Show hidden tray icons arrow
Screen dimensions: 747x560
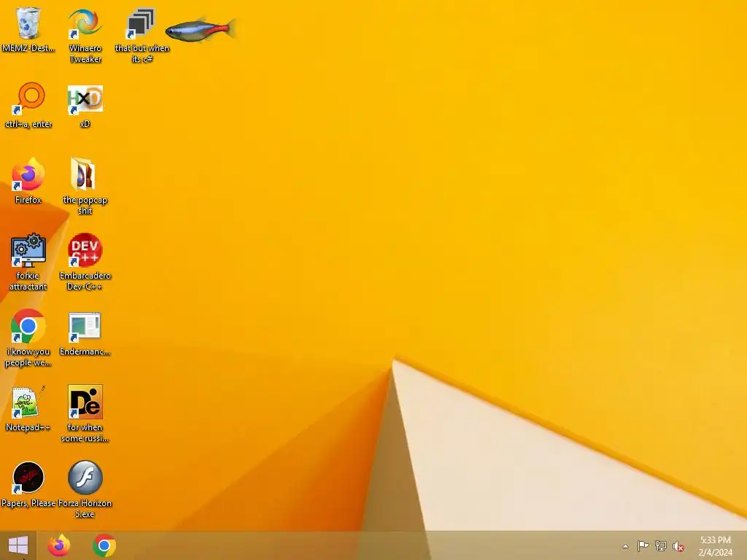tap(625, 546)
